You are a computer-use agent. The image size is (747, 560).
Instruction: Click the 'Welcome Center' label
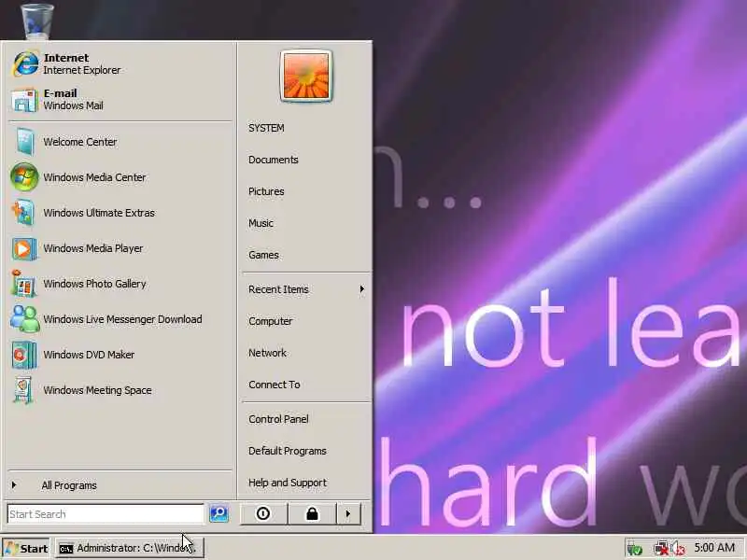[80, 142]
